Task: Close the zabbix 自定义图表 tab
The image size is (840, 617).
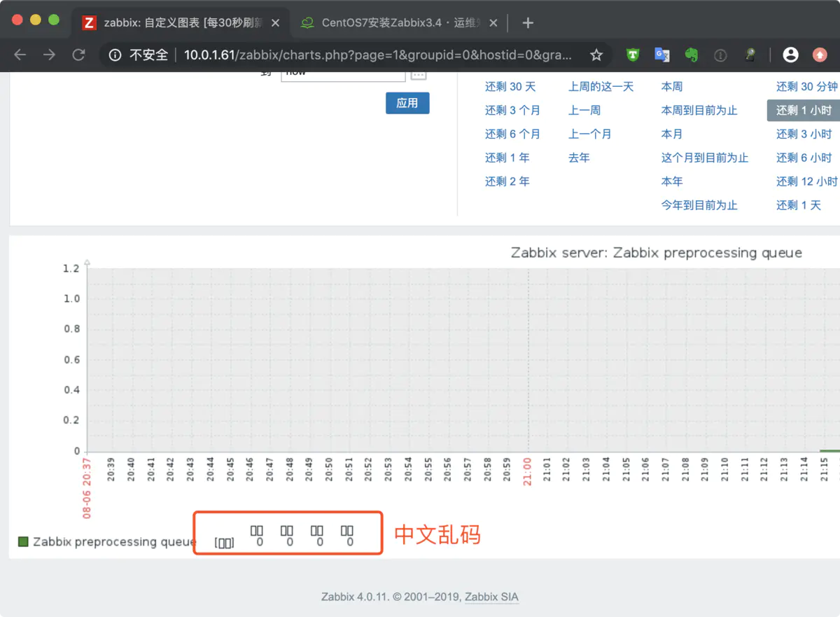Action: (275, 23)
